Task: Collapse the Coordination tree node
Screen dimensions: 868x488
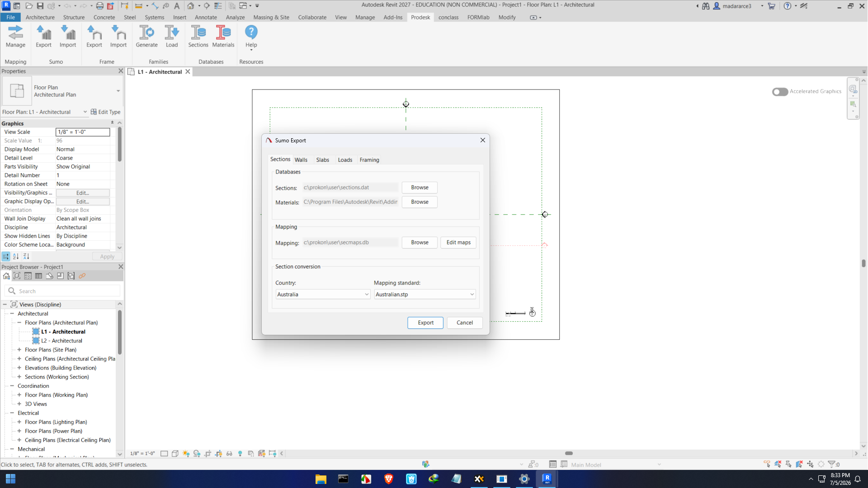Action: [12, 386]
